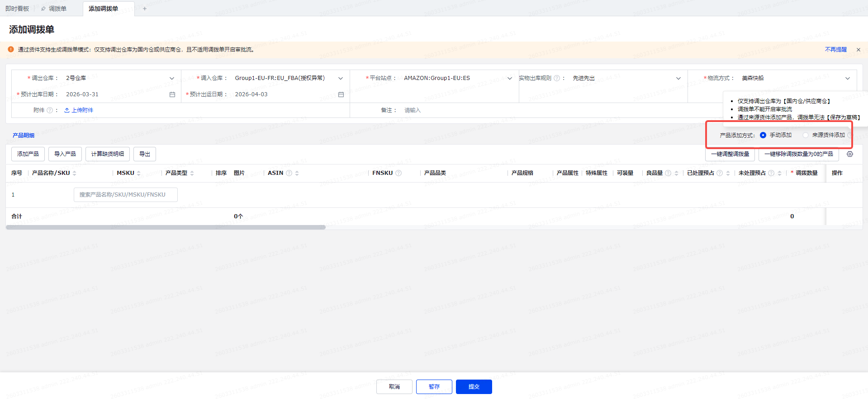Sort by 产品名称/SKU column arrows
Screen dimensions: 868x399
coord(75,173)
